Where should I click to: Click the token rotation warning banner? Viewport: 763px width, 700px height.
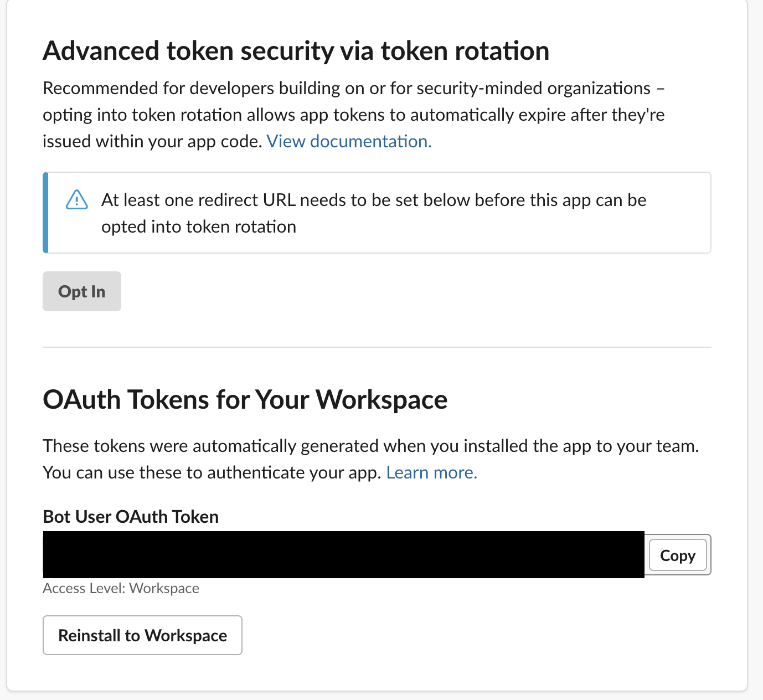(377, 213)
